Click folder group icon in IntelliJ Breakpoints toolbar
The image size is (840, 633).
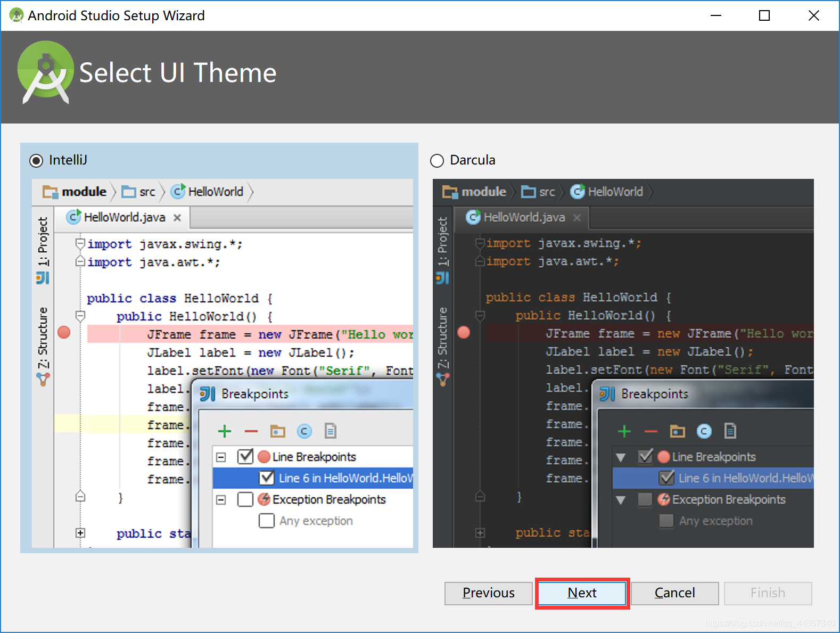(278, 431)
